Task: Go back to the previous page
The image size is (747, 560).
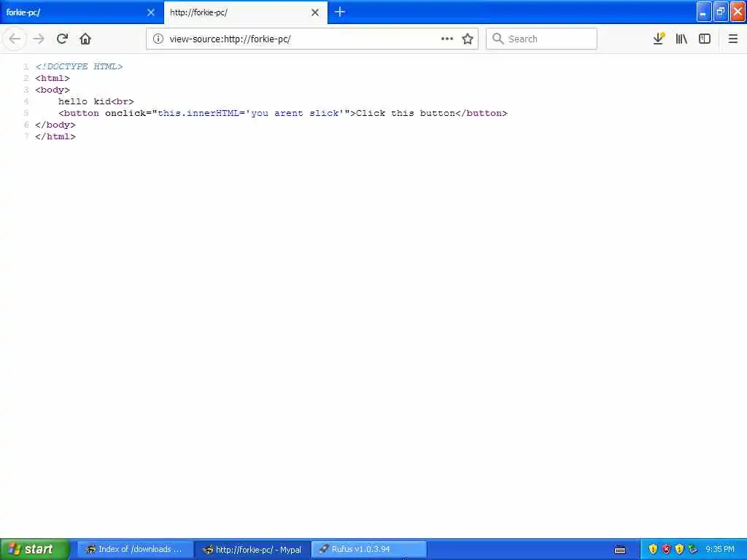Action: (15, 39)
